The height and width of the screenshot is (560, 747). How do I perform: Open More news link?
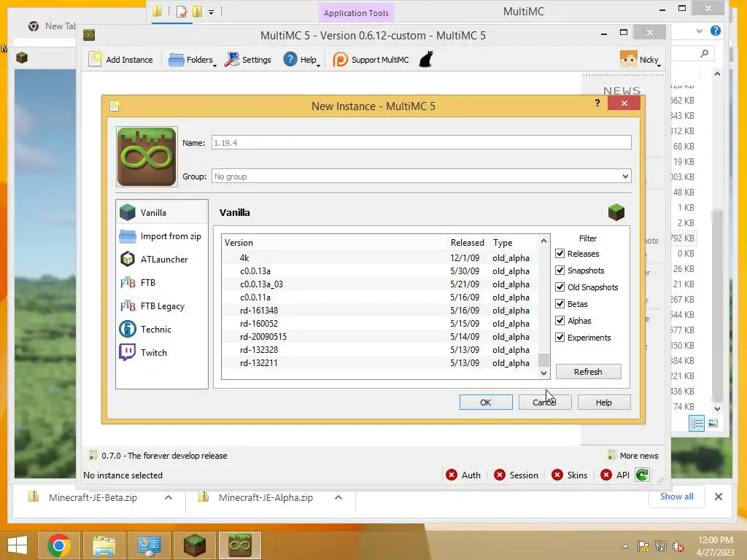tap(633, 456)
